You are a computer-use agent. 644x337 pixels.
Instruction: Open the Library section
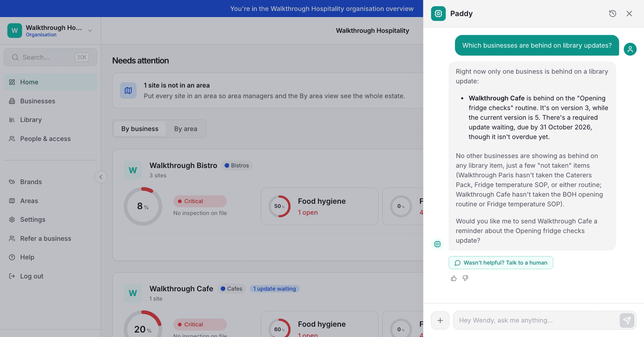click(50, 120)
